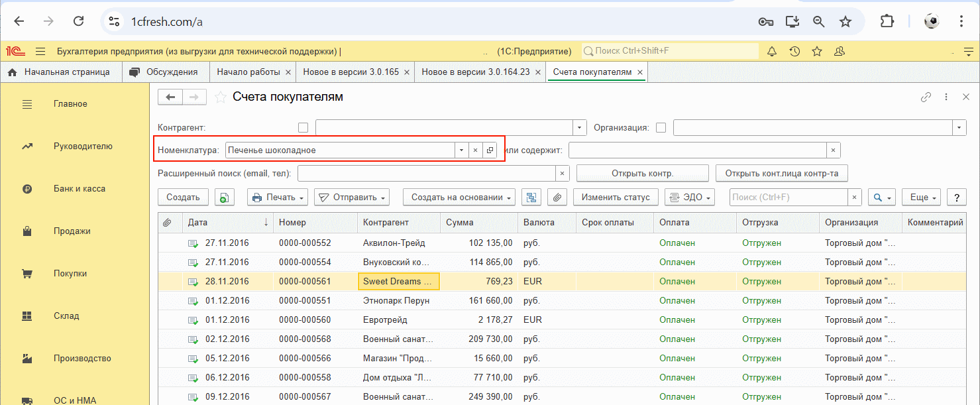The image size is (980, 405).
Task: Bookmark this page with browser star
Action: [x=845, y=22]
